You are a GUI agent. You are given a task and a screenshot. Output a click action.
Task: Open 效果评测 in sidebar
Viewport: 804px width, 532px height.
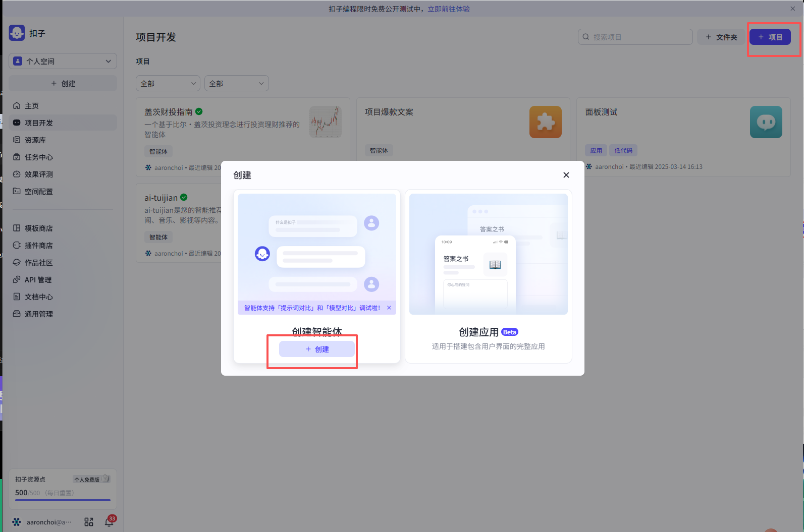tap(63, 174)
